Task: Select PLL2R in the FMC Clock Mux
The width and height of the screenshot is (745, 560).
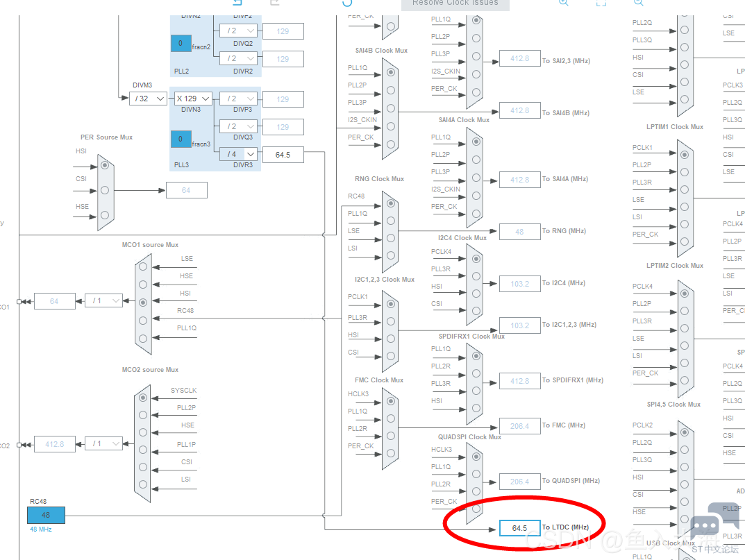Action: tap(391, 436)
